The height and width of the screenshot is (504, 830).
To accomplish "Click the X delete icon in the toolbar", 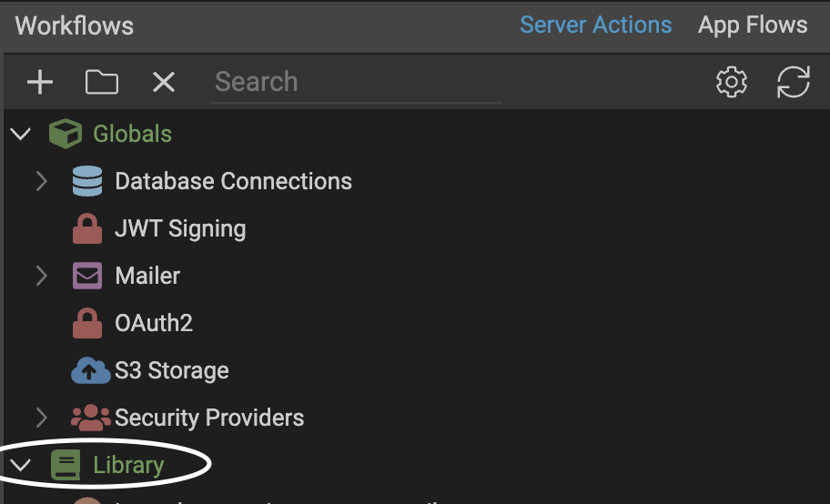I will (x=164, y=83).
